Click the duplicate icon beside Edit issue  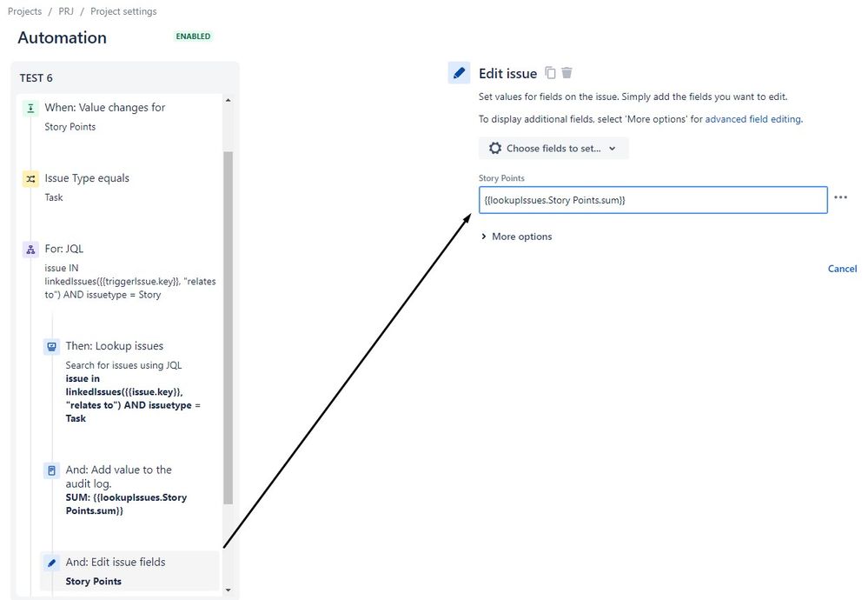pyautogui.click(x=551, y=73)
